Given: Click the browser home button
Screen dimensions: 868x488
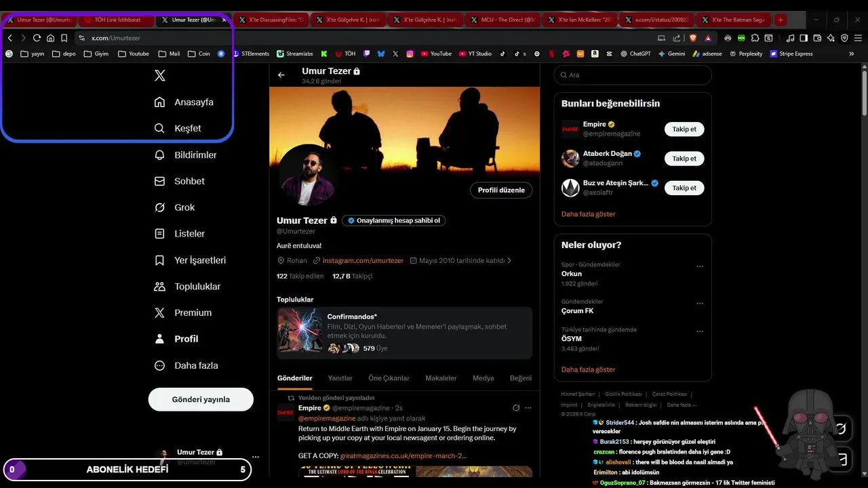Looking at the screenshot, I should (x=50, y=38).
